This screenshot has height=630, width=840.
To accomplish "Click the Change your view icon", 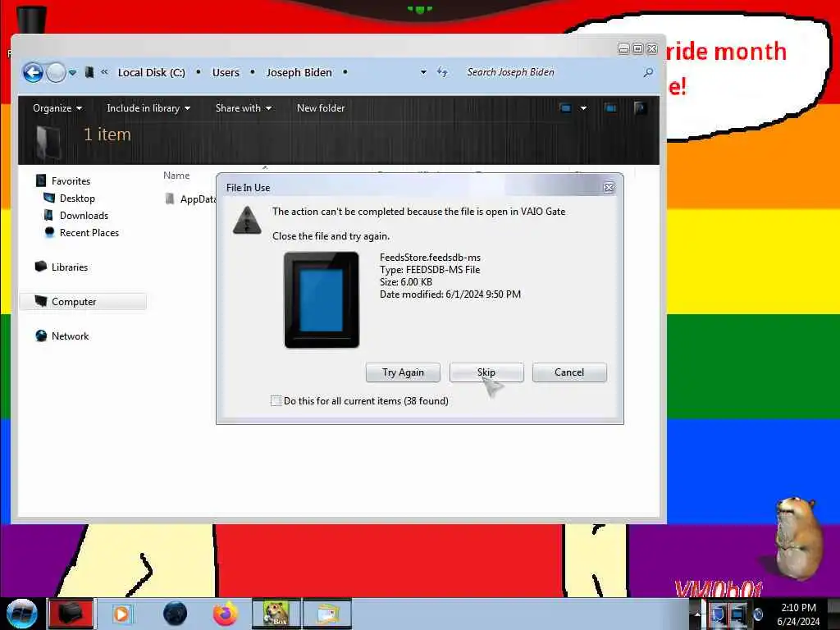I will pyautogui.click(x=565, y=108).
